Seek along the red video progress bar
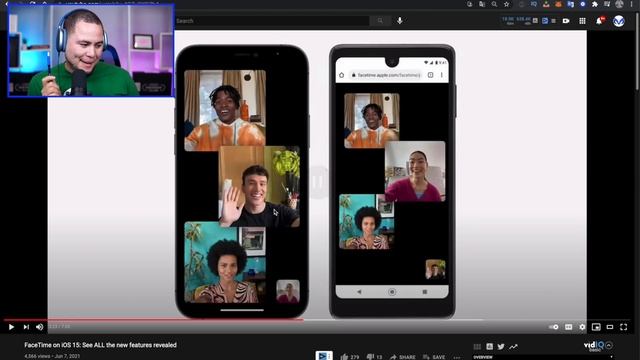This screenshot has height=360, width=640. [x=153, y=320]
